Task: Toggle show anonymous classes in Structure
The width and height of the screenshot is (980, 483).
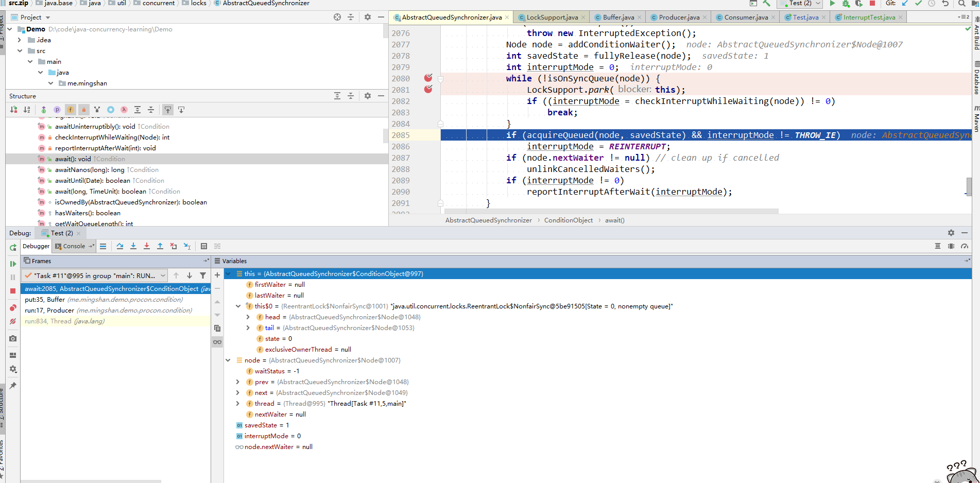Action: click(111, 110)
